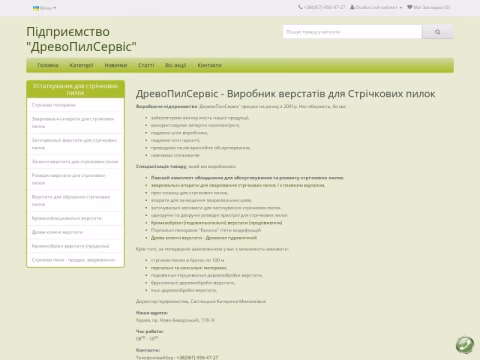Focus the catalog search input field
Image resolution: width=480 pixels, height=360 pixels.
352,32
